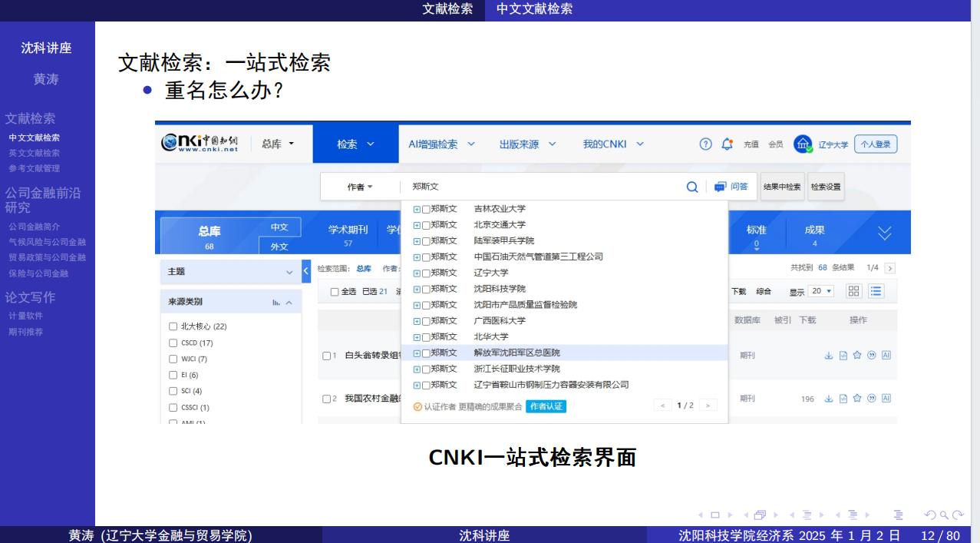Download the first result via download icon
Screen dimensions: 980x543
(828, 356)
